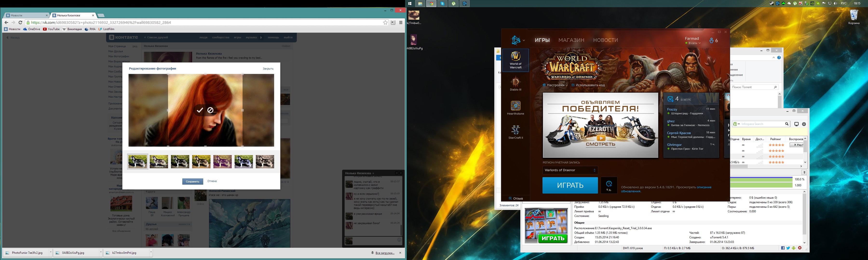Switch to the МАГАЗИН tab
The width and height of the screenshot is (868, 260).
point(571,40)
